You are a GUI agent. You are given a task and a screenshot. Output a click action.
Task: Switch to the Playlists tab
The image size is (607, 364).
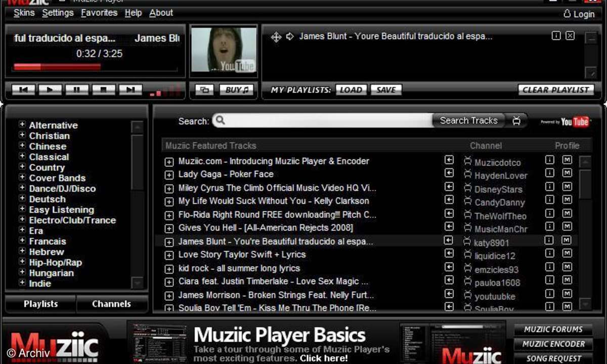[41, 304]
